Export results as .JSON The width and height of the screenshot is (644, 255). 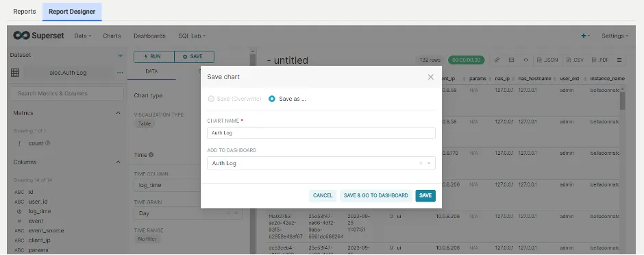coord(547,60)
